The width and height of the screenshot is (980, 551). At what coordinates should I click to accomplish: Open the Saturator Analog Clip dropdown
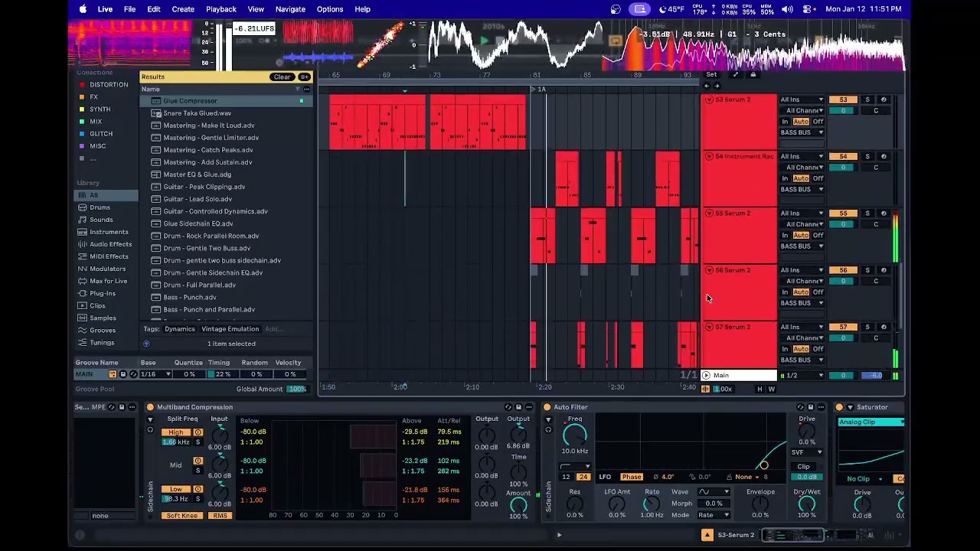tap(871, 422)
